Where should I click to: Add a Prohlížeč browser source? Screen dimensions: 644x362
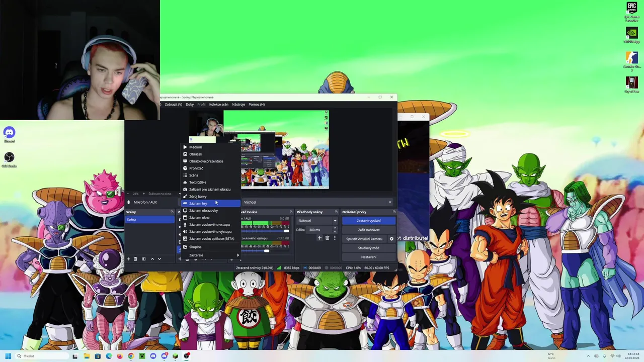tap(210, 168)
